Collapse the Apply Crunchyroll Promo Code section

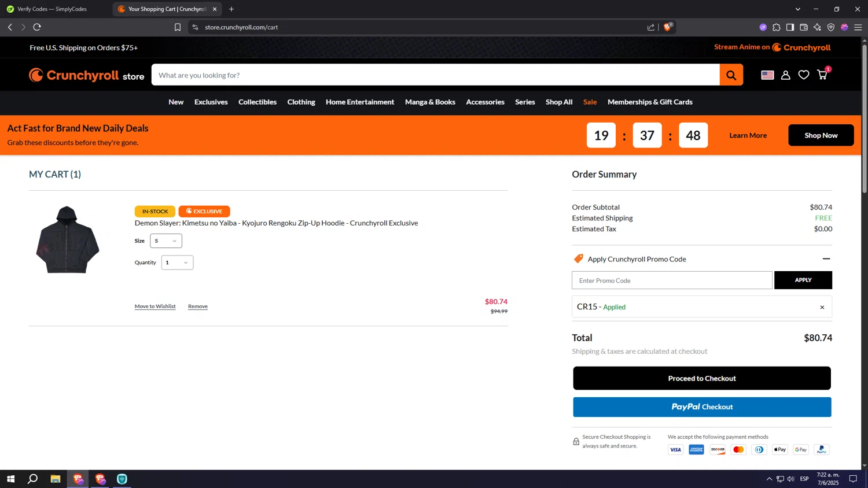tap(826, 259)
